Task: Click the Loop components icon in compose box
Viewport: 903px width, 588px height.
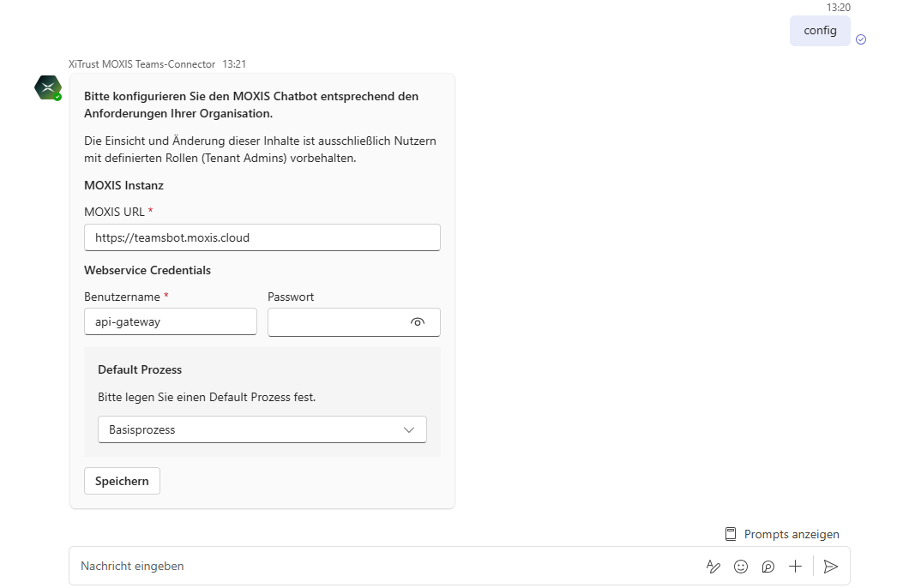Action: (768, 567)
